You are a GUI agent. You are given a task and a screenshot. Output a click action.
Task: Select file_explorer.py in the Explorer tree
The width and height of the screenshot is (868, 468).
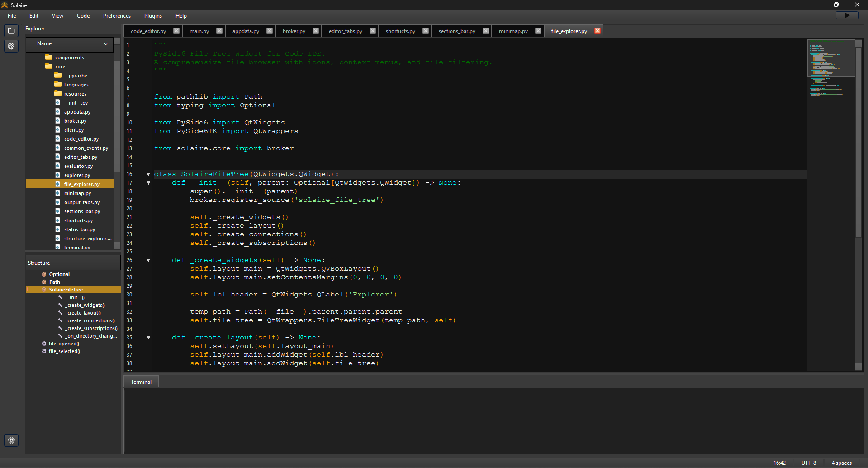pos(70,184)
